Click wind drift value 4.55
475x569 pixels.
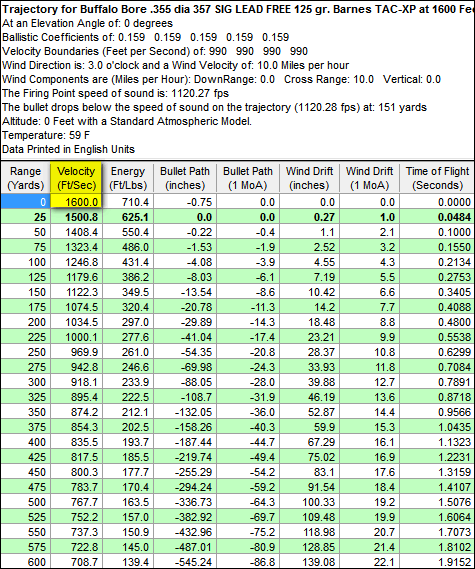(309, 262)
